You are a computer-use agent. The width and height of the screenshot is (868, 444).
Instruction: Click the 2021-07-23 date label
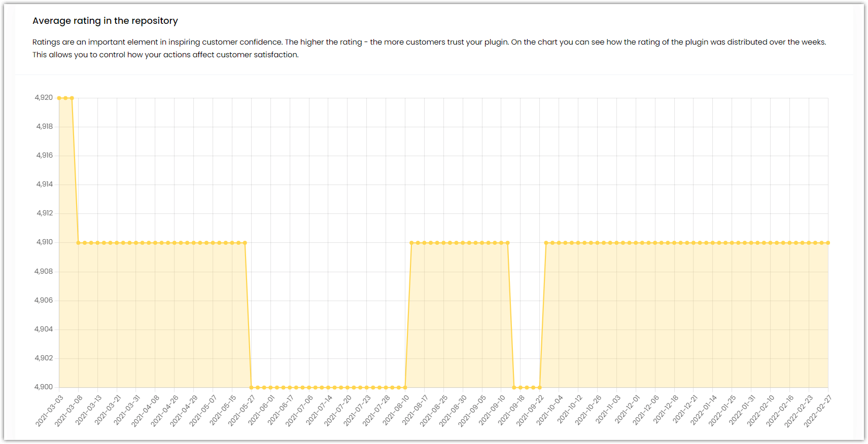click(x=357, y=411)
